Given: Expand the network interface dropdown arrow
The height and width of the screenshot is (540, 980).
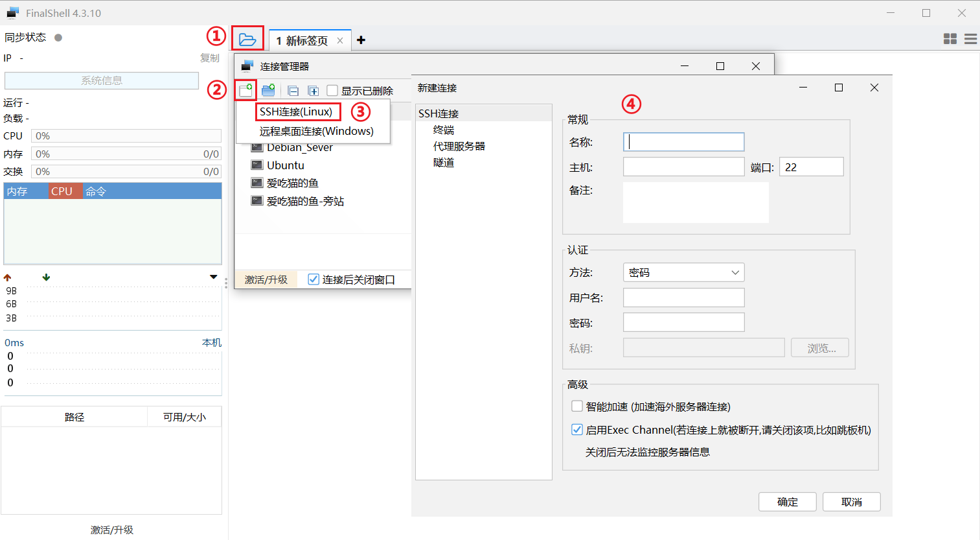Looking at the screenshot, I should coord(213,277).
